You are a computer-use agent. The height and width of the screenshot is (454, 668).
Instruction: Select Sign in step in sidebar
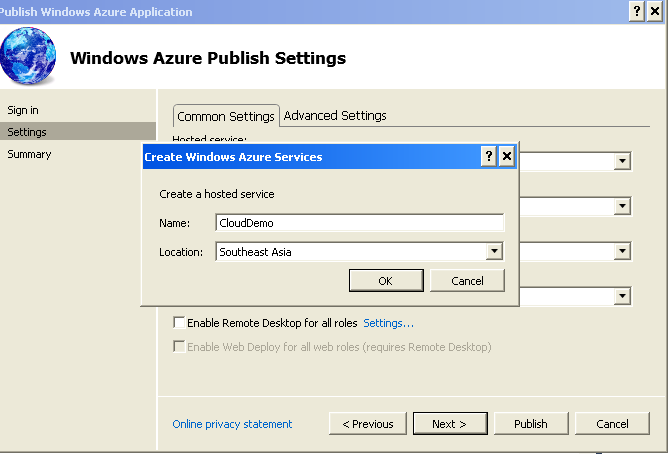(23, 110)
